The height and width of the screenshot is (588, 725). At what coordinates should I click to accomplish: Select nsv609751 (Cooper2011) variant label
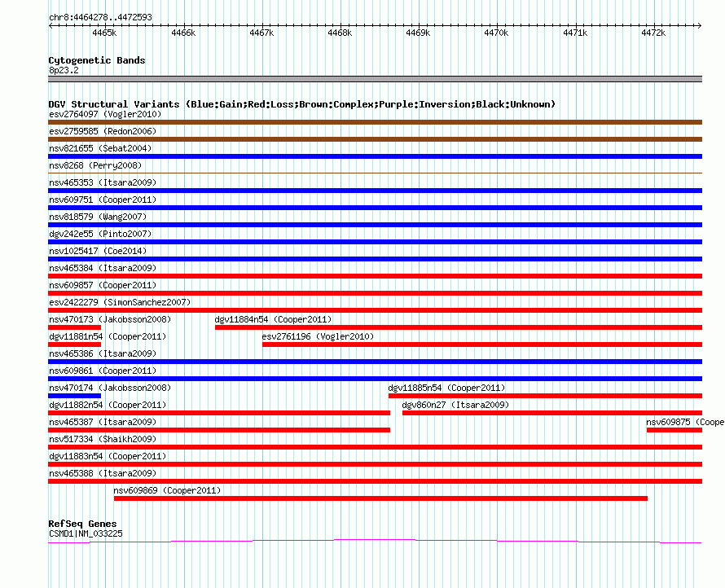pos(103,200)
